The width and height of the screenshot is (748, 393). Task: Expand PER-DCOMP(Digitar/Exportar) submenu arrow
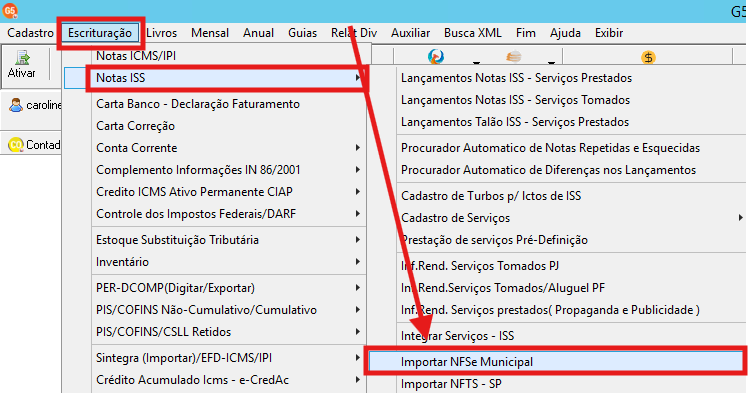(358, 288)
